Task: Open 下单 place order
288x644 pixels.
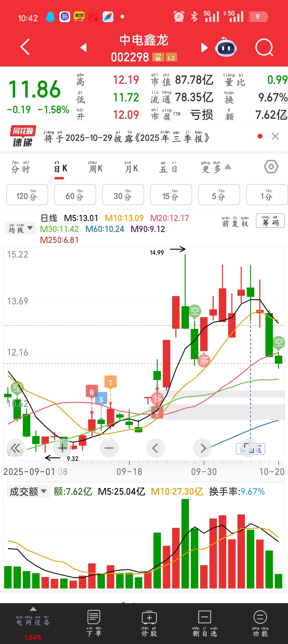Action: click(x=94, y=624)
